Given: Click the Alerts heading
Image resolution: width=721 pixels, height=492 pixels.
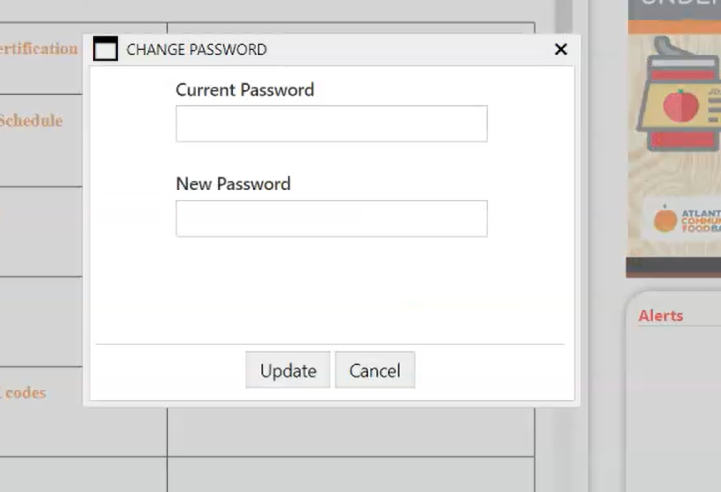Looking at the screenshot, I should click(x=660, y=316).
